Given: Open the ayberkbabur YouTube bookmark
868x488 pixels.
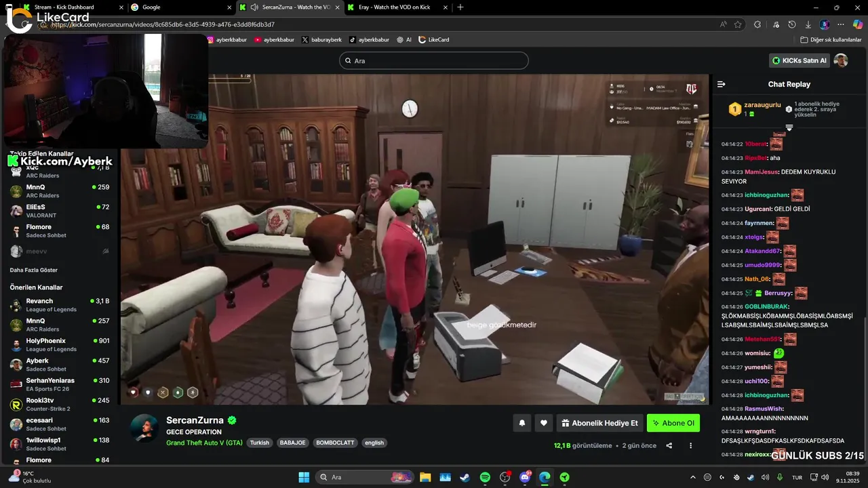Looking at the screenshot, I should pyautogui.click(x=275, y=40).
